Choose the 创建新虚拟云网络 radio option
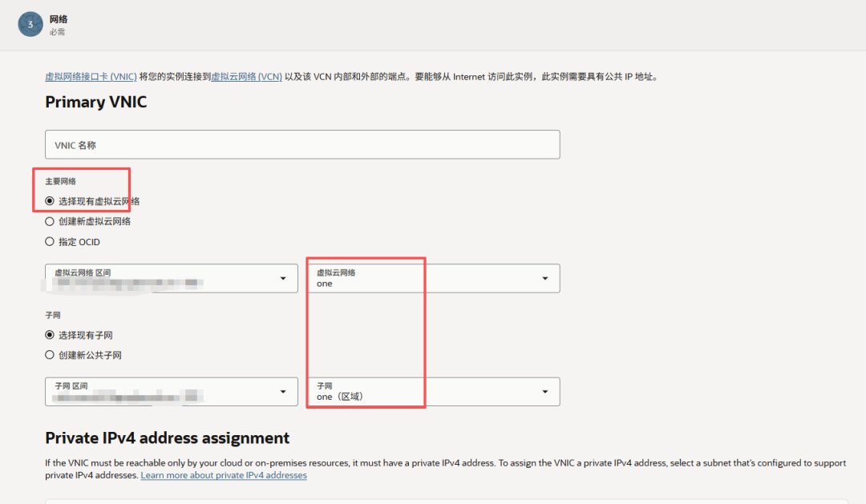The height and width of the screenshot is (504, 866). [50, 221]
